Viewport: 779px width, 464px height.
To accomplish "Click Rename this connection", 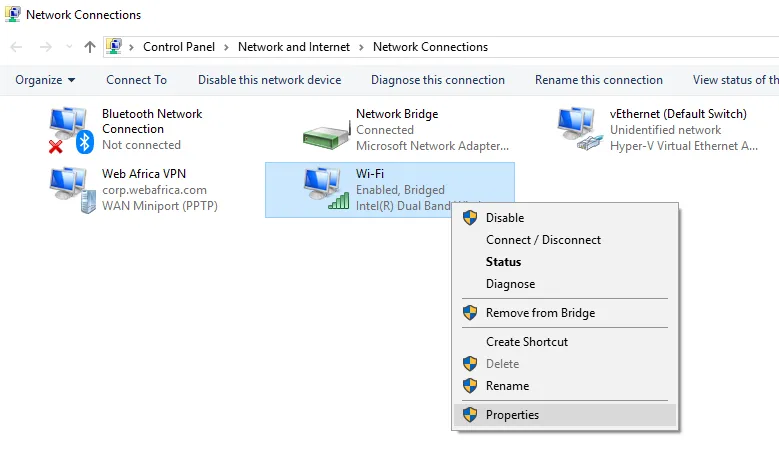I will pyautogui.click(x=599, y=80).
